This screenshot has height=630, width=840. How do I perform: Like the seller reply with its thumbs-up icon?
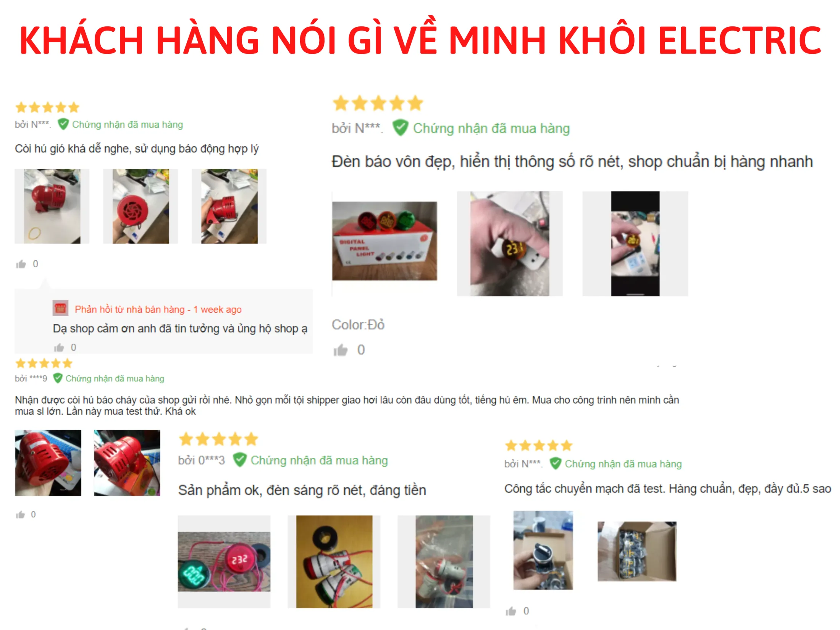pyautogui.click(x=59, y=347)
